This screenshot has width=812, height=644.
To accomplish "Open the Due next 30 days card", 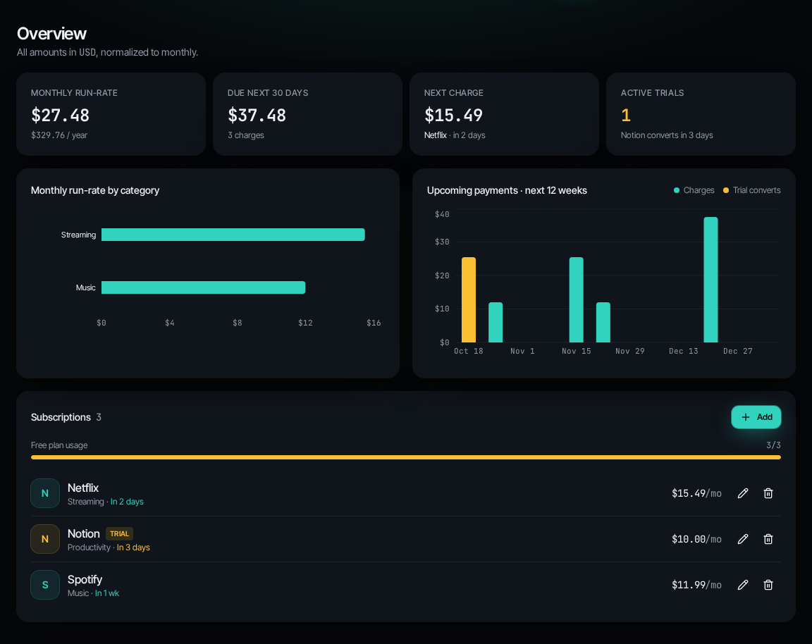I will [x=307, y=114].
